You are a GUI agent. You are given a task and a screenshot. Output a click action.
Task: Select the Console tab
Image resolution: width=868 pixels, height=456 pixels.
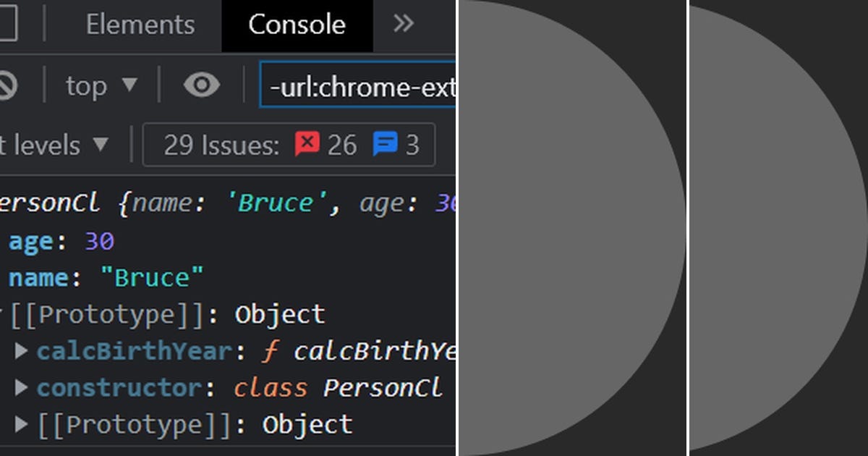(x=296, y=24)
